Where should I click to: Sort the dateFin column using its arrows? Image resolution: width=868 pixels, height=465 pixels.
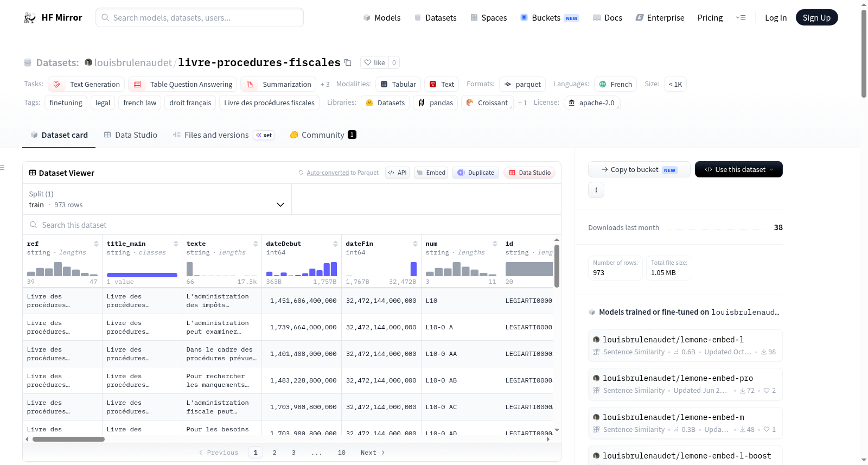coord(415,244)
